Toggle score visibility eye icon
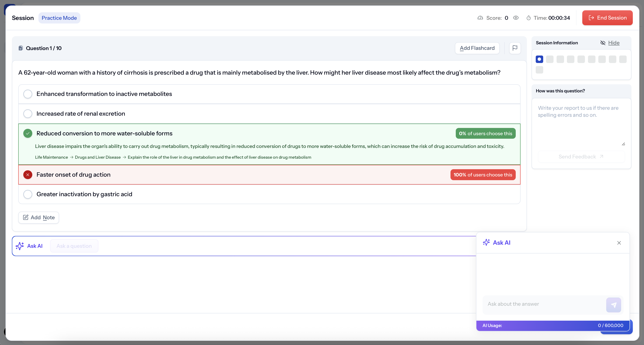The image size is (644, 345). pyautogui.click(x=516, y=18)
